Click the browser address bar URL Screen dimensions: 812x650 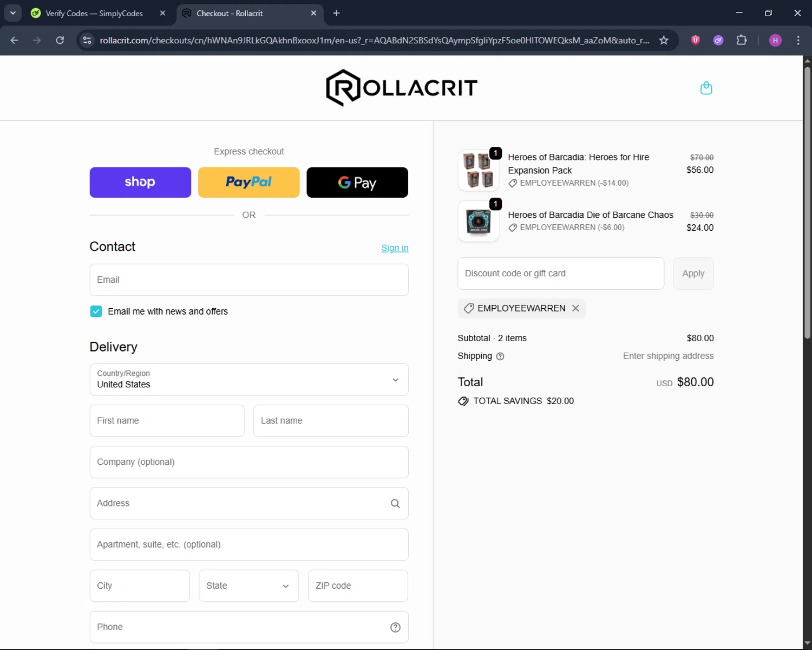point(374,40)
